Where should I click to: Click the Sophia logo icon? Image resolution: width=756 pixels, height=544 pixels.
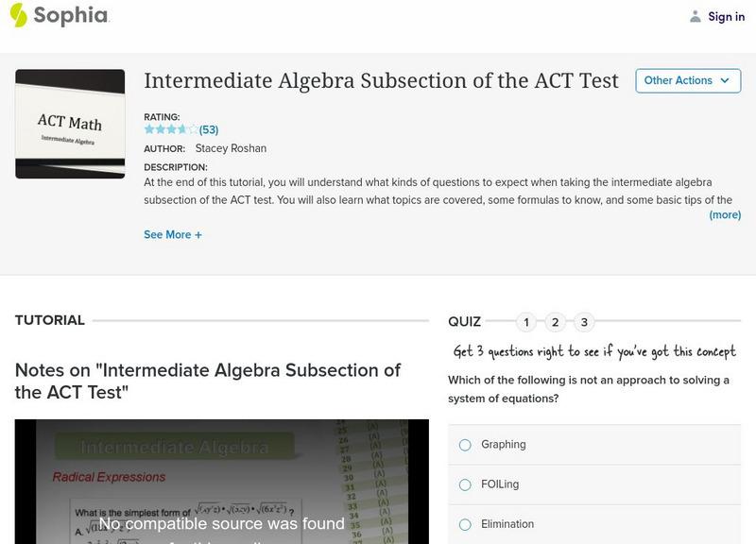coord(18,15)
